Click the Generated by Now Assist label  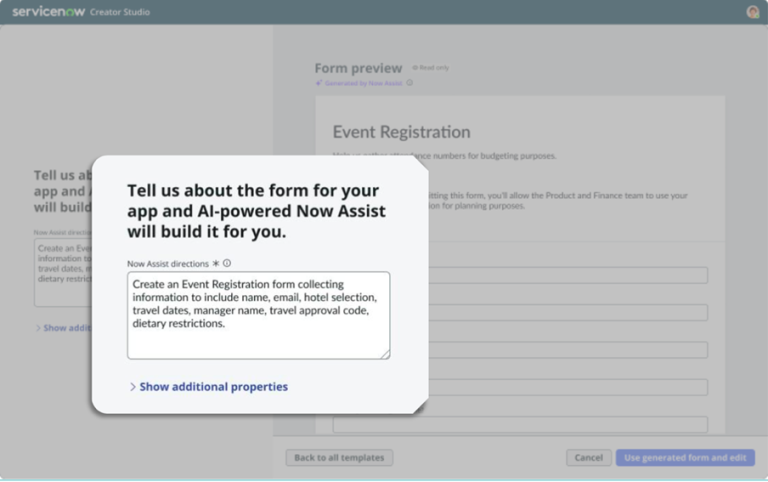(363, 83)
